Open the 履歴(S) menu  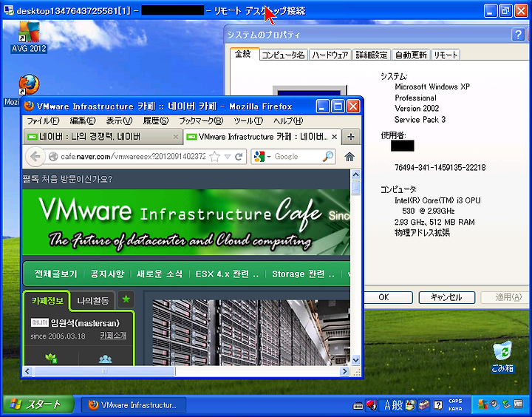(x=156, y=121)
